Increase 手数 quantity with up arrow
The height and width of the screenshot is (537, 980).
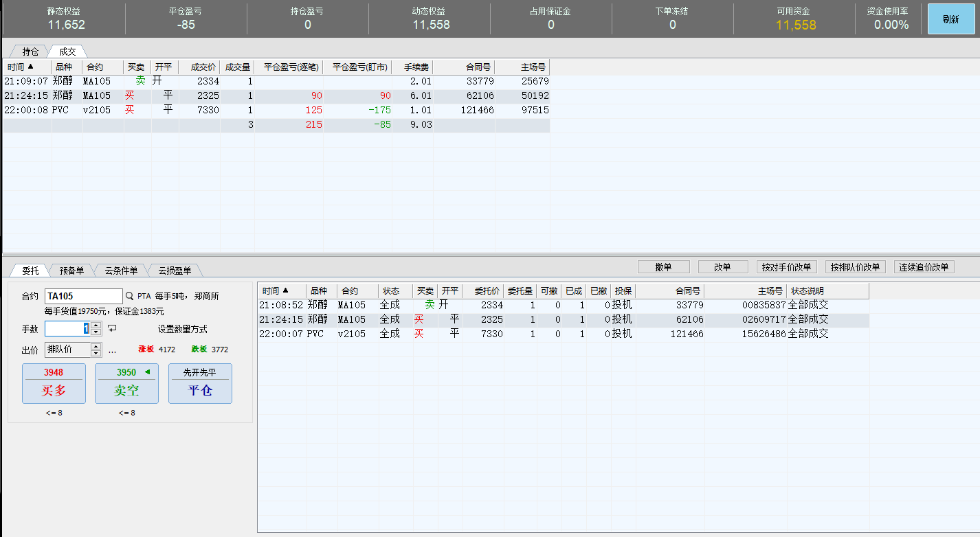pyautogui.click(x=96, y=325)
